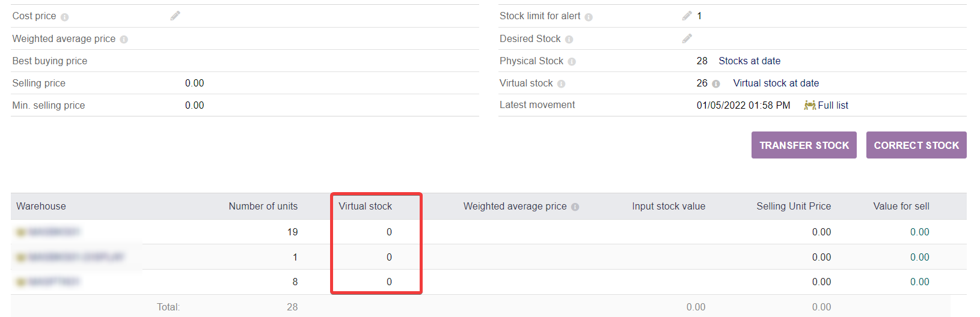This screenshot has width=980, height=317.
Task: Click info icon in Weighted average price column header
Action: [575, 207]
